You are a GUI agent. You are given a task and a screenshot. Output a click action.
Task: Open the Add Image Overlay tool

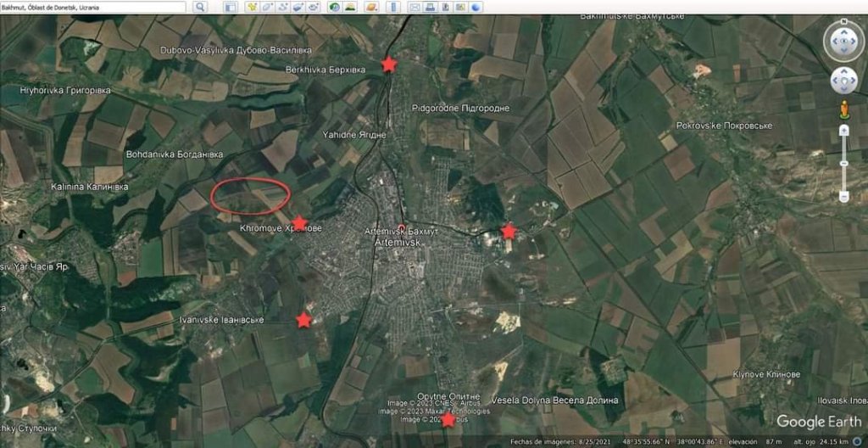(298, 7)
